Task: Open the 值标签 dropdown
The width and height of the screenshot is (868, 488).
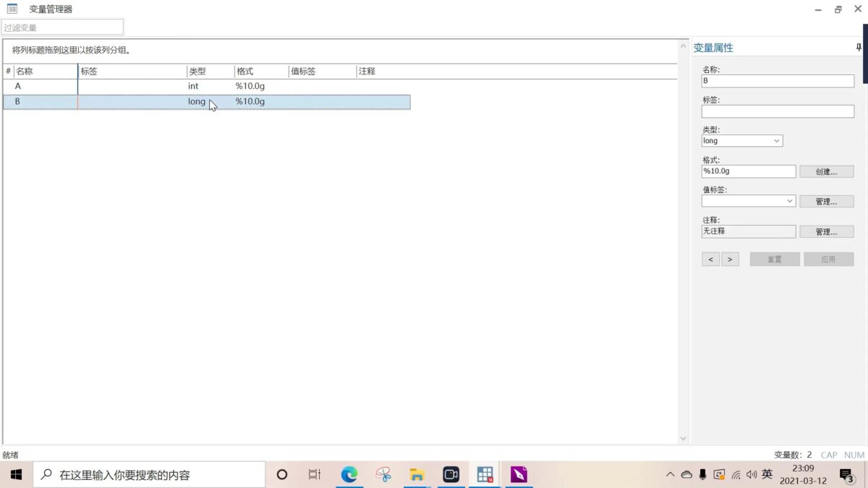Action: point(749,201)
